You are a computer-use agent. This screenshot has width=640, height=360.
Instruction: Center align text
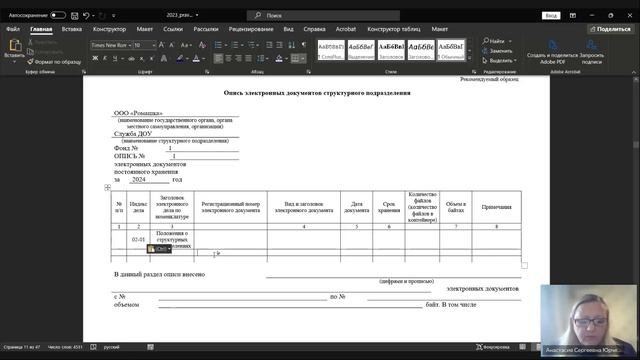(229, 58)
